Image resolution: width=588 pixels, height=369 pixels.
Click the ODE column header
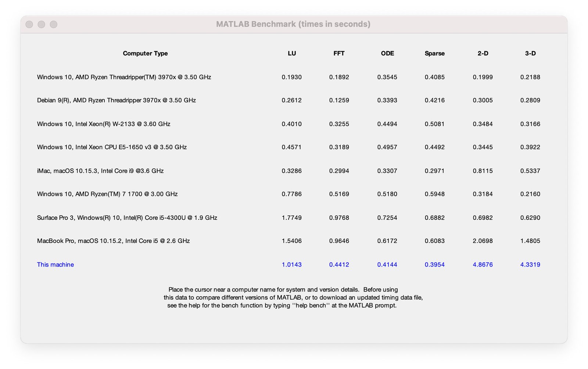pyautogui.click(x=387, y=53)
